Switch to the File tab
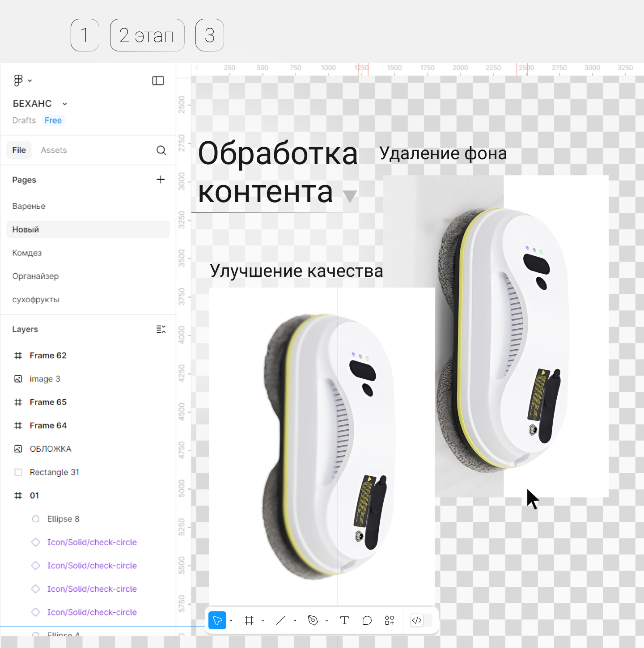 [19, 150]
